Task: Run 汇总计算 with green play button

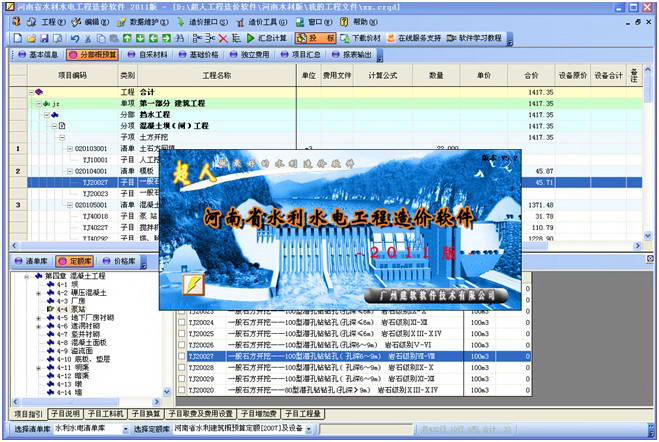Action: [267, 38]
